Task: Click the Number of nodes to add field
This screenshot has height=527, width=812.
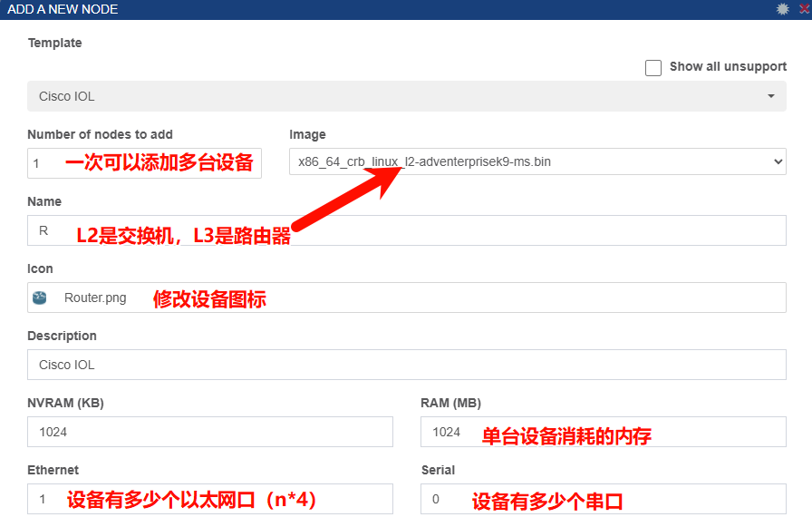Action: [144, 163]
